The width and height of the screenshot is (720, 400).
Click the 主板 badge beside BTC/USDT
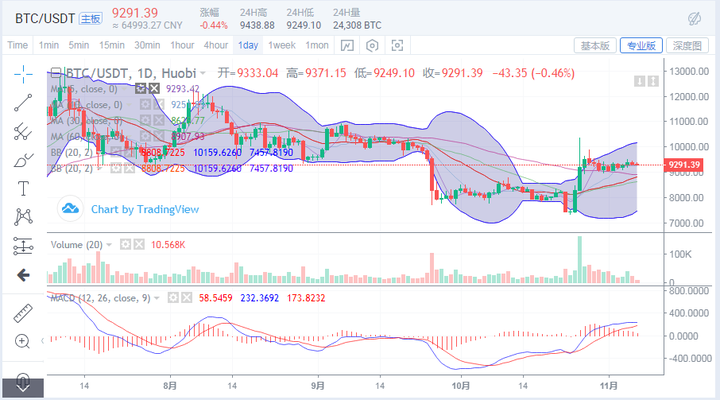[x=91, y=19]
